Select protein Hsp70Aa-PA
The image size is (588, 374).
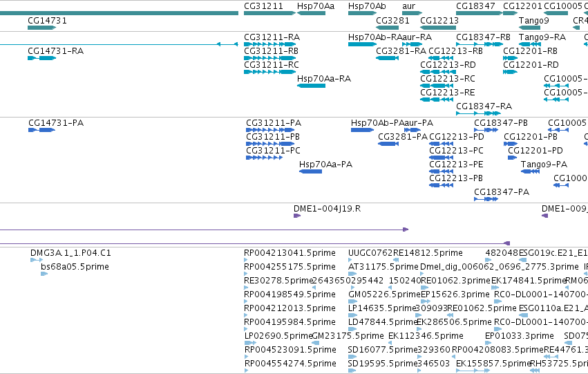tap(310, 171)
